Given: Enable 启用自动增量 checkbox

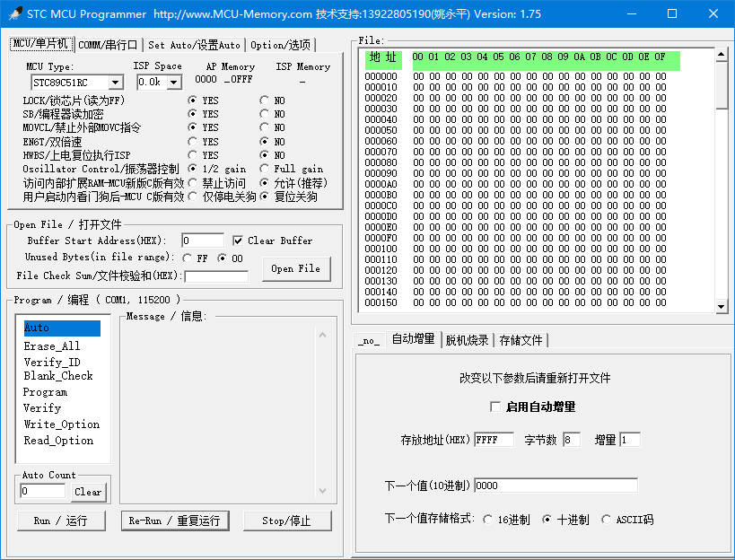Looking at the screenshot, I should click(x=495, y=407).
